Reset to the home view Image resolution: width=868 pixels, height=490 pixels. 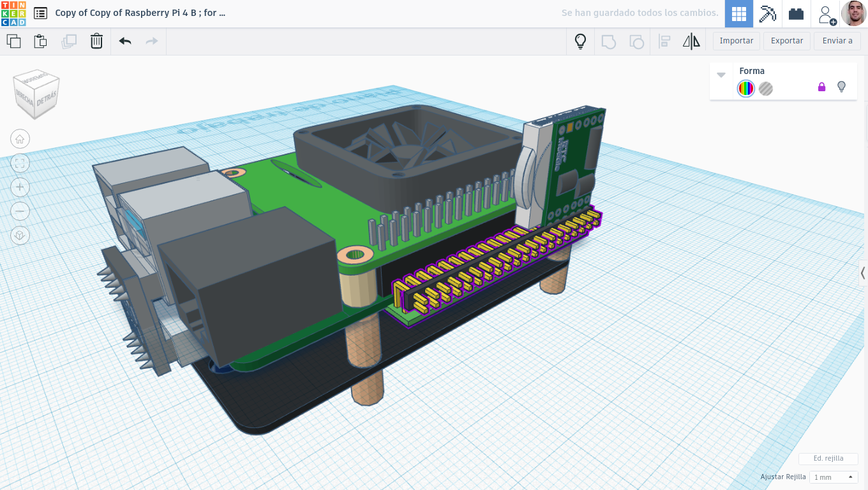pos(20,139)
